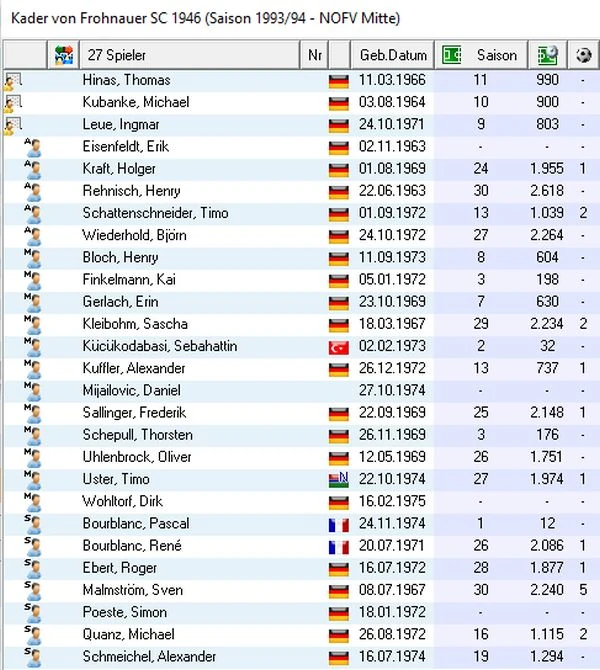Click German flag of Hinas, Thomas
The height and width of the screenshot is (670, 600).
click(x=339, y=81)
